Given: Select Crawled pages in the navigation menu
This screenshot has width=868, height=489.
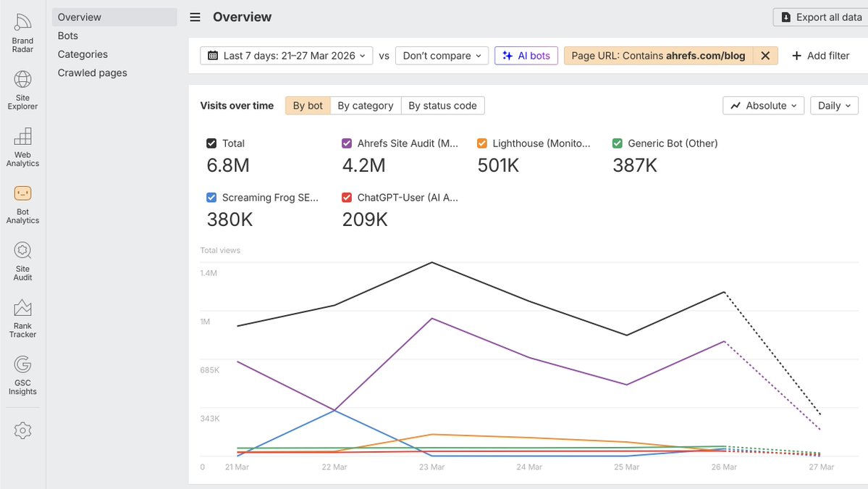Looking at the screenshot, I should (90, 72).
